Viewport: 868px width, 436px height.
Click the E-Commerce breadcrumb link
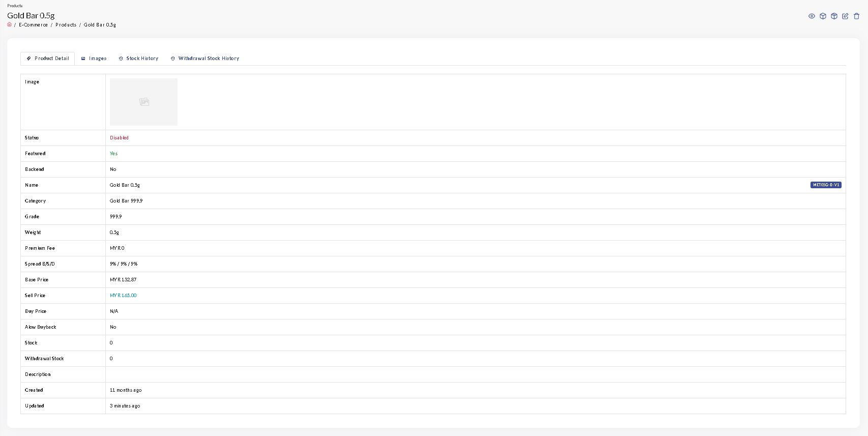point(33,25)
